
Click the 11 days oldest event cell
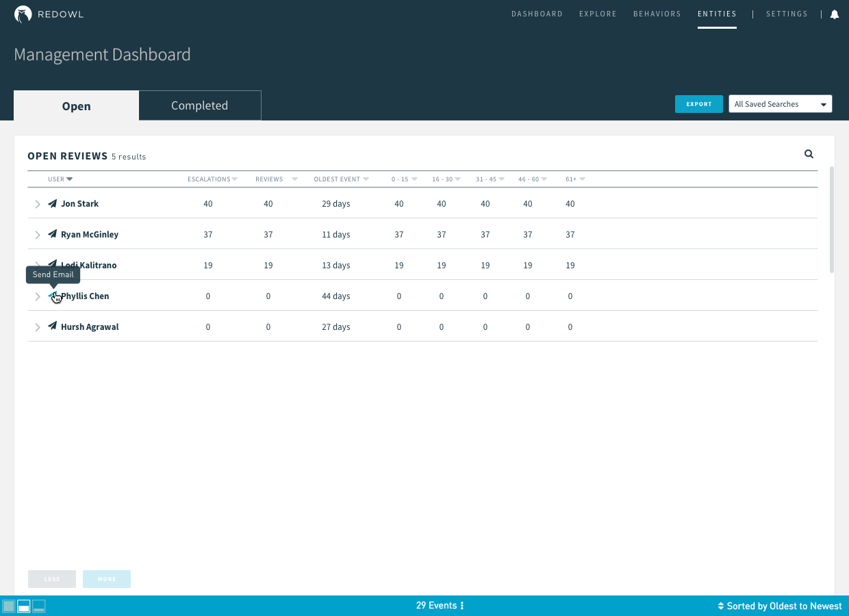pyautogui.click(x=336, y=235)
